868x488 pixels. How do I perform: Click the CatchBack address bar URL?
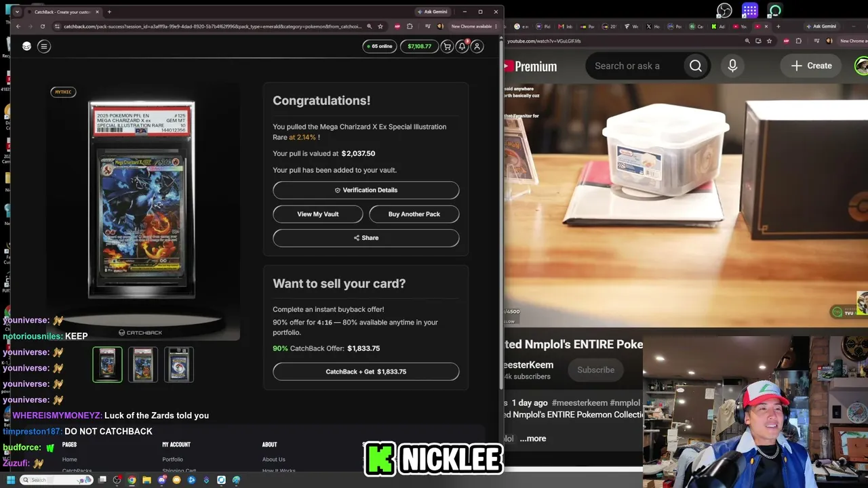pos(212,26)
